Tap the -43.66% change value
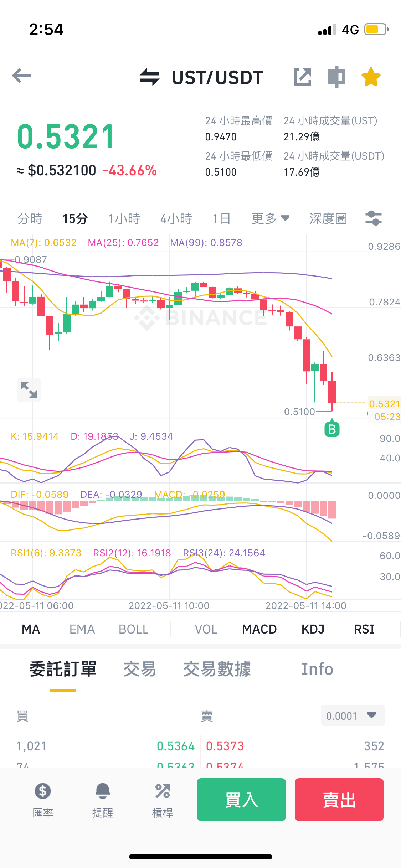The height and width of the screenshot is (868, 401). (130, 170)
